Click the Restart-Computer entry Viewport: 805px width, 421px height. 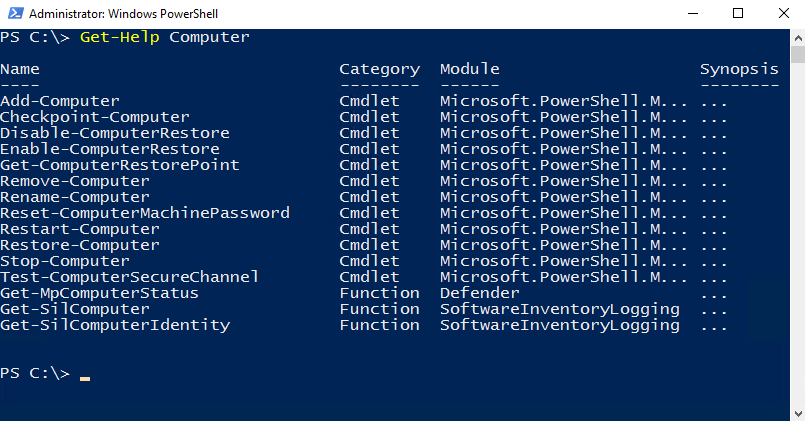click(x=80, y=229)
